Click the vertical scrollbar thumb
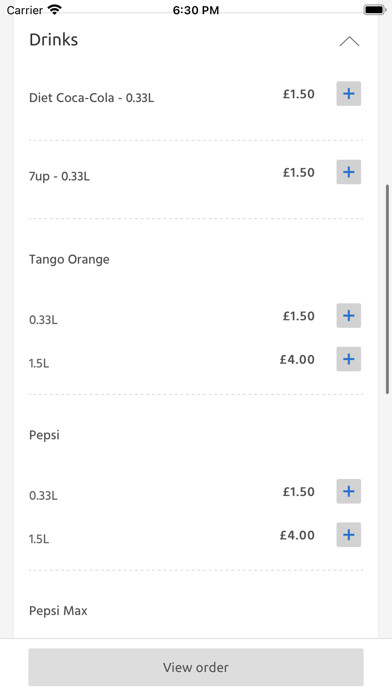The height and width of the screenshot is (696, 392). pyautogui.click(x=388, y=289)
